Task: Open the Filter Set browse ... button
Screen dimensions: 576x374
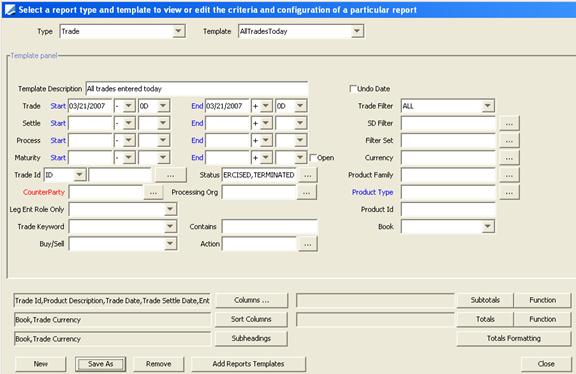Action: [x=509, y=141]
